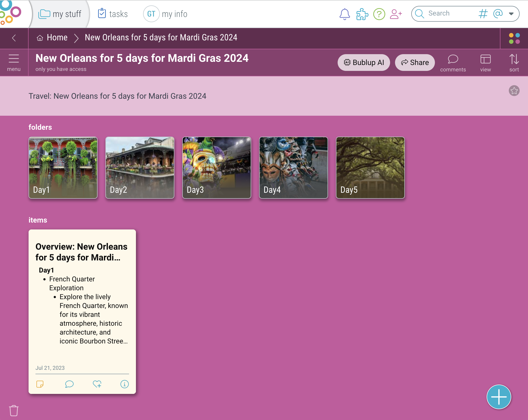Click the @ mention search filter
Viewport: 528px width, 420px height.
tap(498, 14)
